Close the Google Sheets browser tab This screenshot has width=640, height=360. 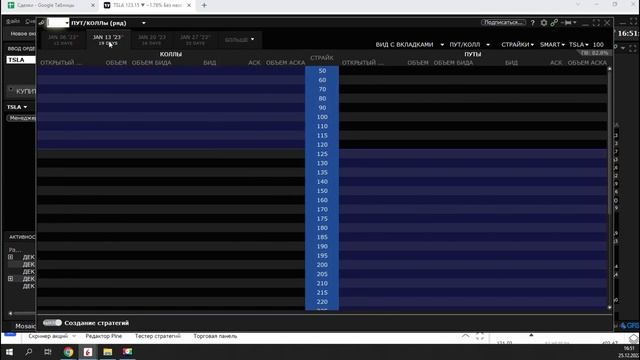pyautogui.click(x=93, y=5)
